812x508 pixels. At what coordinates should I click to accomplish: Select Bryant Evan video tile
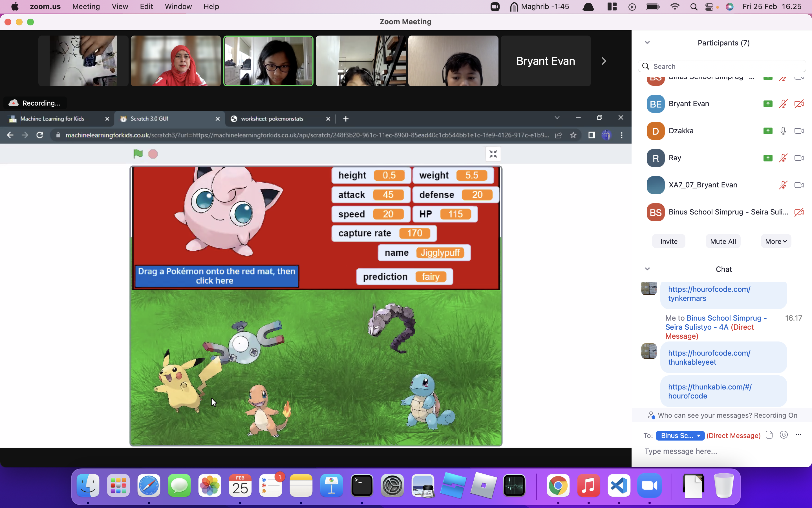546,61
